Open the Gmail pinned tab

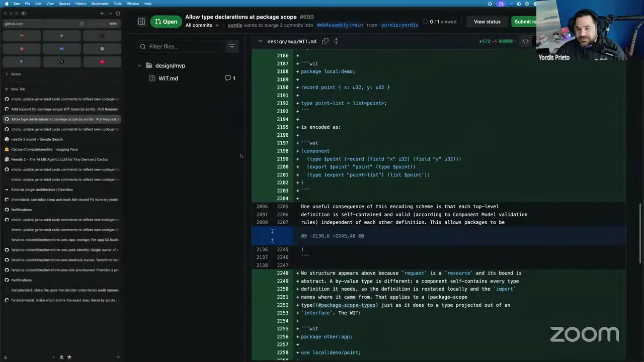pyautogui.click(x=22, y=36)
